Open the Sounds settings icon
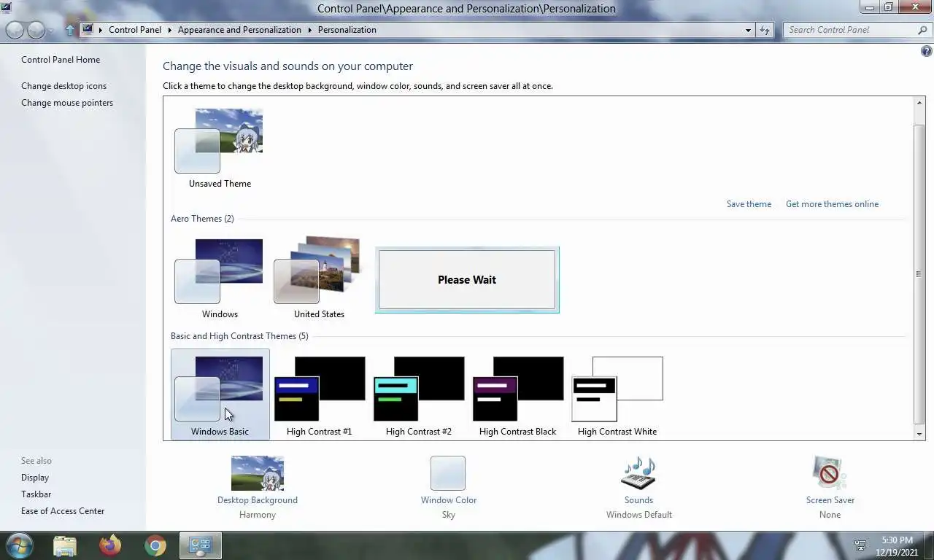The width and height of the screenshot is (934, 560). coord(638,473)
